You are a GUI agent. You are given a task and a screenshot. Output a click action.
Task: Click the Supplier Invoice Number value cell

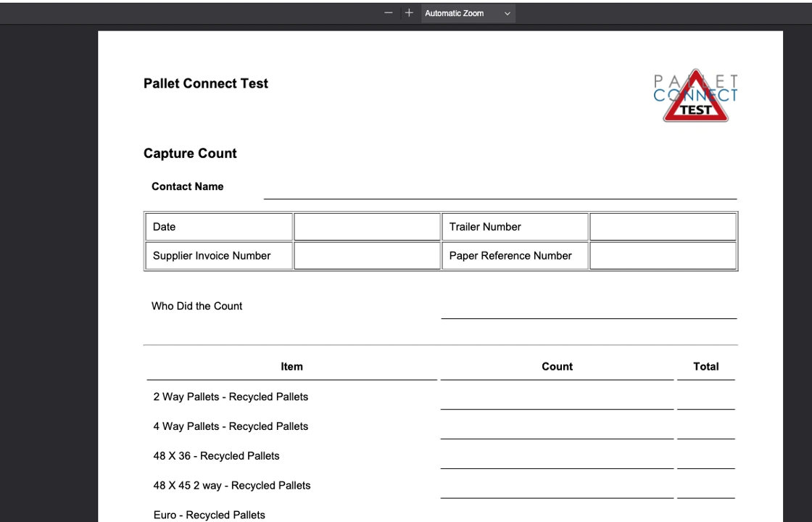pos(367,256)
